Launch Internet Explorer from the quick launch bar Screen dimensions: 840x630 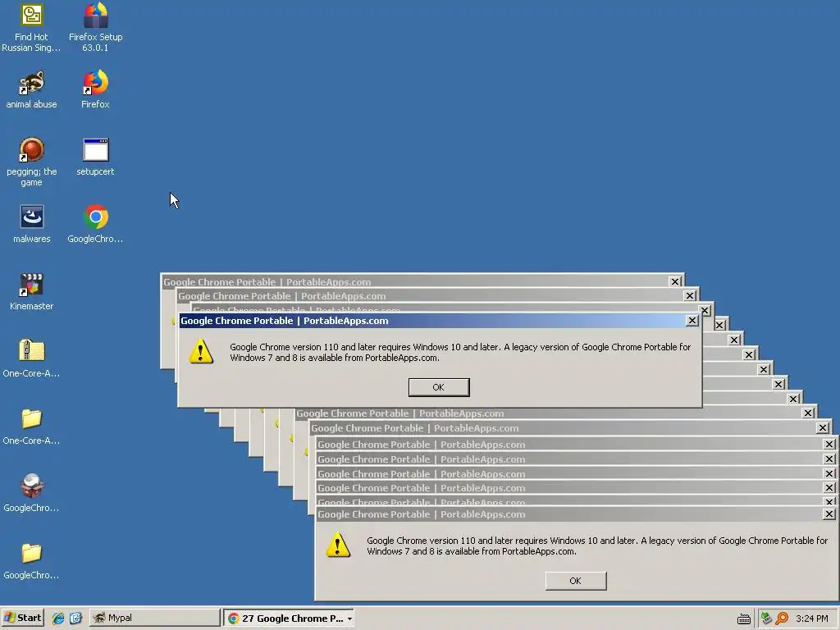pyautogui.click(x=58, y=618)
